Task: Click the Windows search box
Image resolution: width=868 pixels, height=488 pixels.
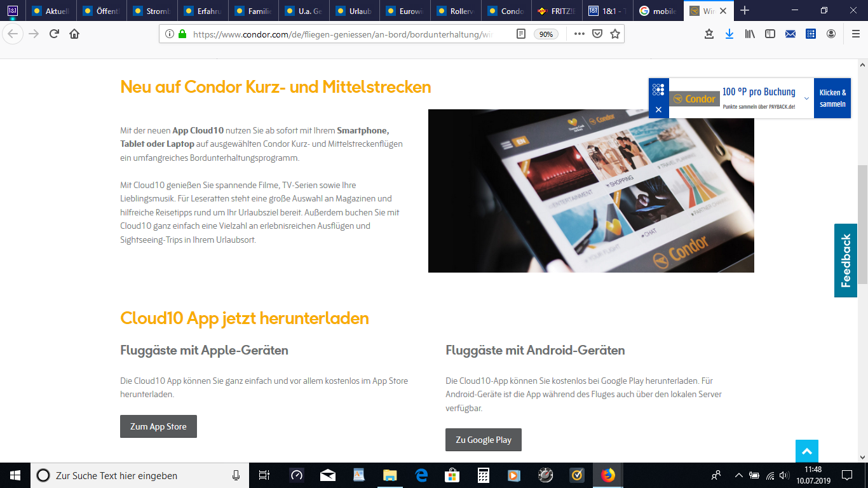Action: point(140,475)
